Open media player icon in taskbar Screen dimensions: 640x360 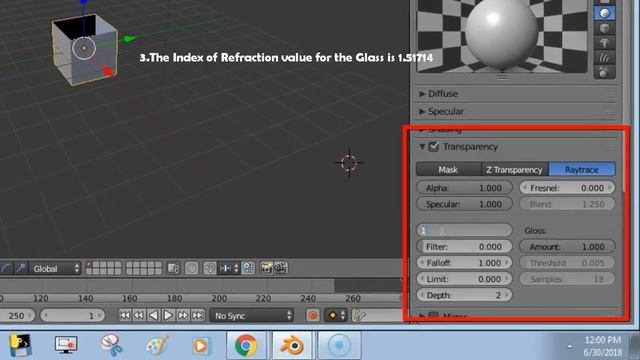point(201,346)
